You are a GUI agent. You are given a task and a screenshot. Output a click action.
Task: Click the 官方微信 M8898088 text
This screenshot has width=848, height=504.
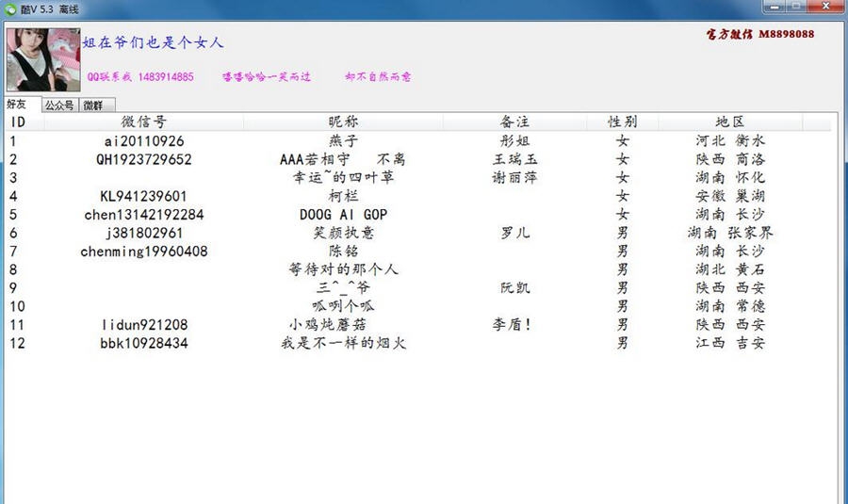pyautogui.click(x=759, y=34)
